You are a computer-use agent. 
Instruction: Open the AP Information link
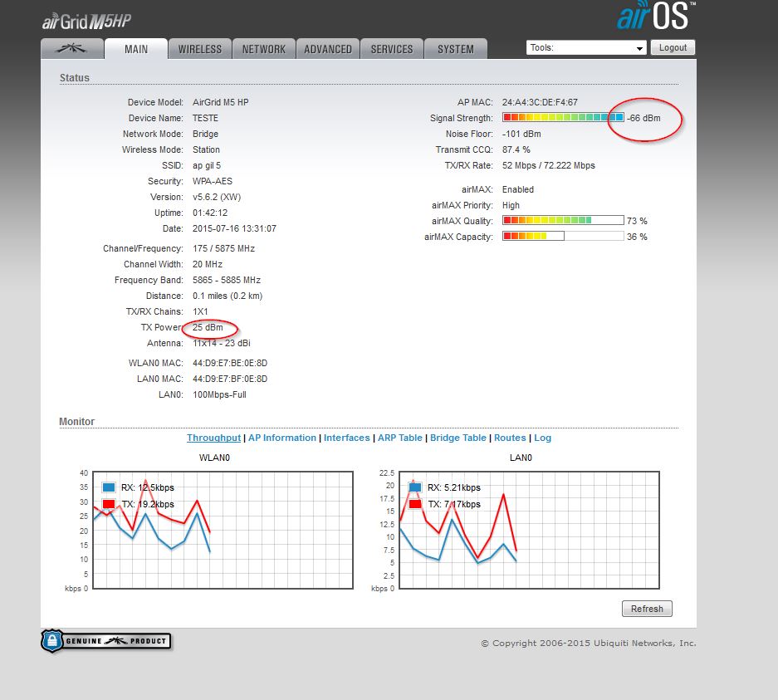pyautogui.click(x=282, y=438)
